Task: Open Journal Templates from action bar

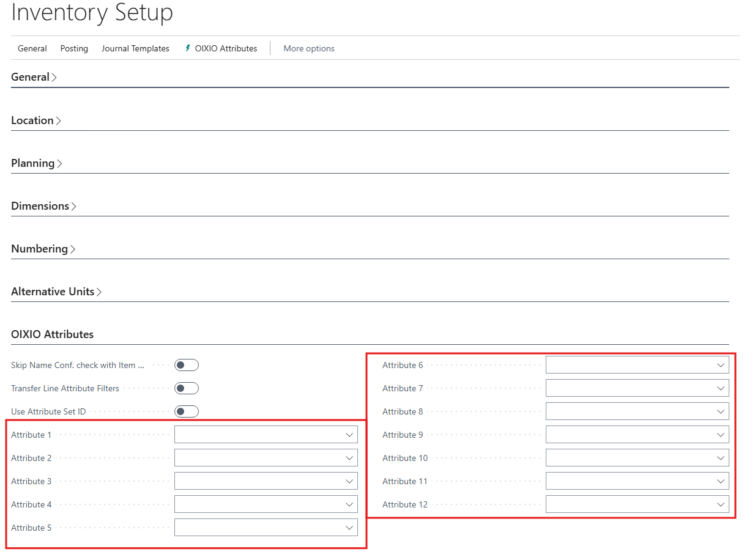Action: pyautogui.click(x=135, y=48)
